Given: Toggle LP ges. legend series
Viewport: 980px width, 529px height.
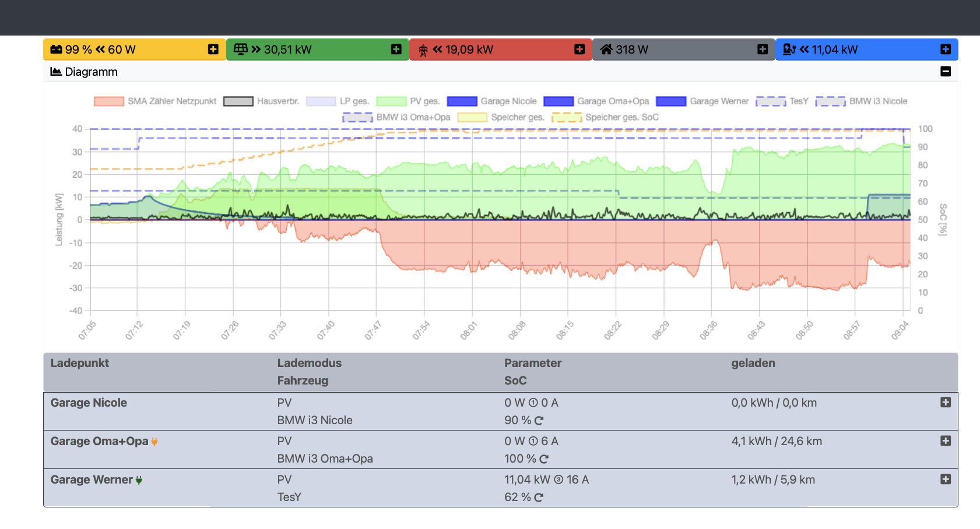Looking at the screenshot, I should (x=338, y=101).
